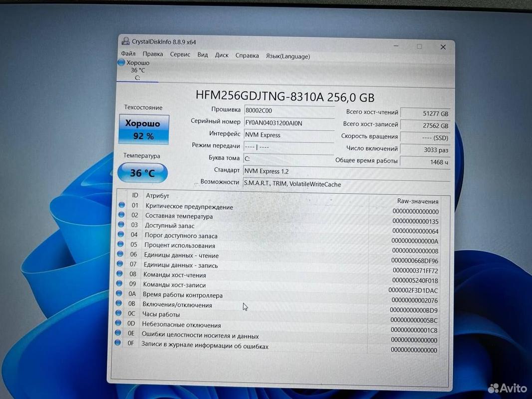The height and width of the screenshot is (399, 532).
Task: Click the status dot for attribute 0A
Action: point(119,293)
